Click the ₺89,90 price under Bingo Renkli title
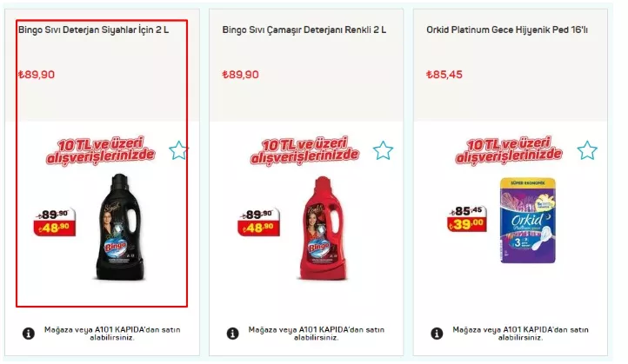 coord(240,75)
